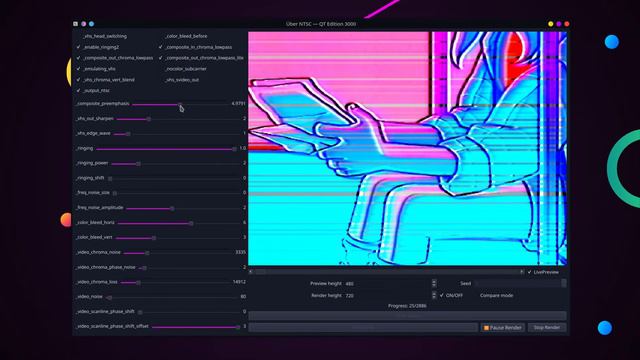Toggle the LivePreview checkbox
640x360 pixels.
tap(543, 272)
